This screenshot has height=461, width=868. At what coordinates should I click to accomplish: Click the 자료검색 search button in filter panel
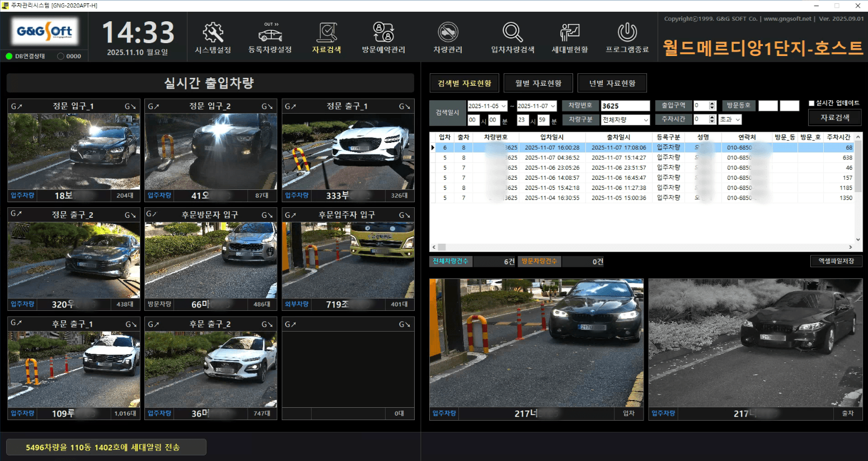[x=834, y=118]
